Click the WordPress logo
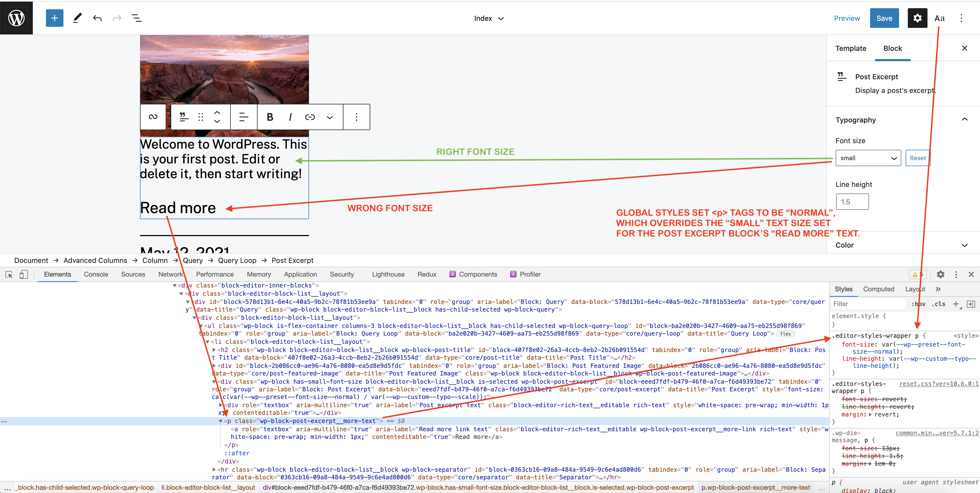980x493 pixels. click(x=16, y=18)
